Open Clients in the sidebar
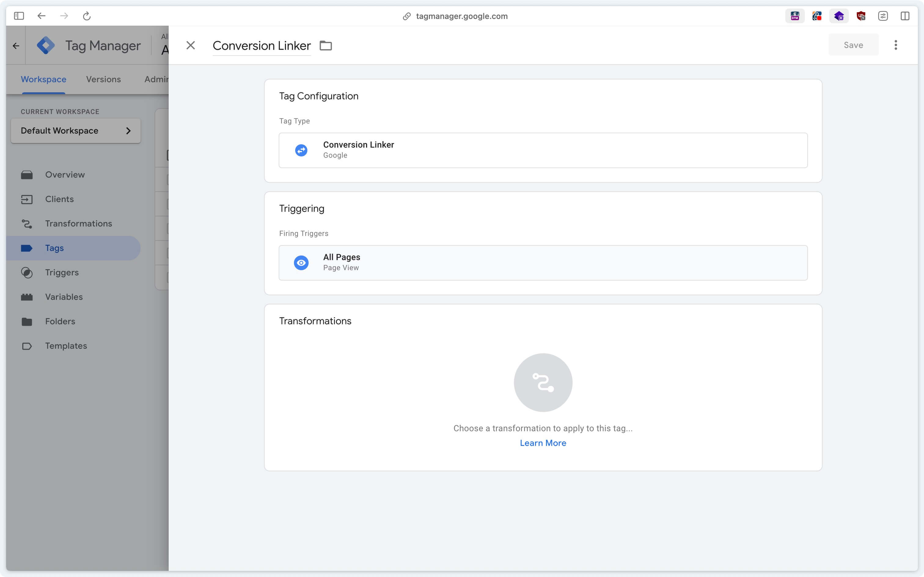 [x=73, y=199]
